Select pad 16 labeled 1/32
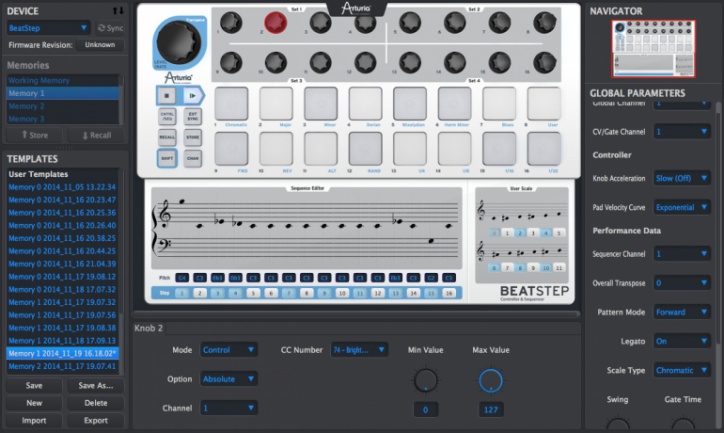 click(x=544, y=149)
